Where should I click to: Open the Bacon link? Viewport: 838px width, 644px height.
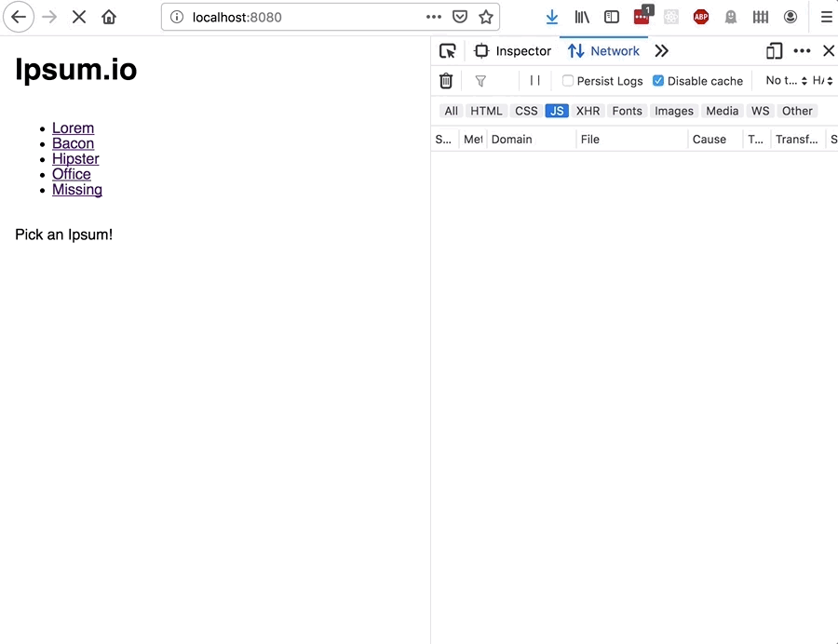(74, 143)
